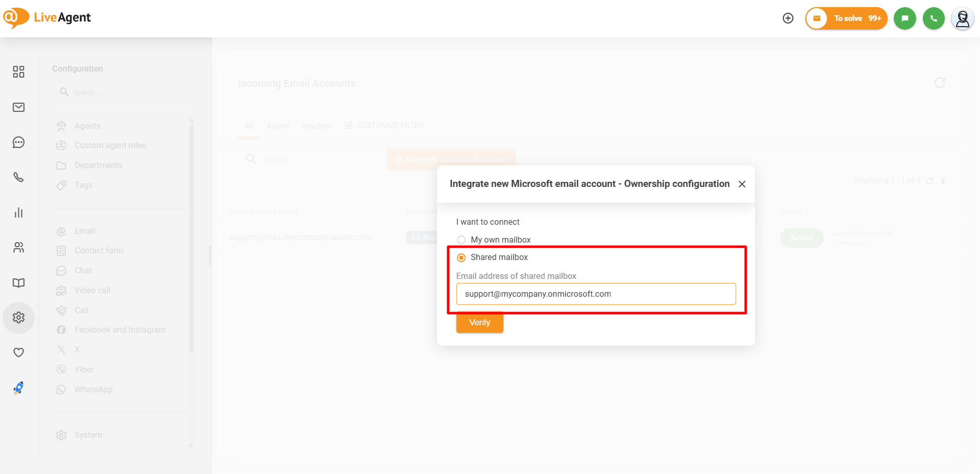The height and width of the screenshot is (474, 980).
Task: Open Knowledge base book icon
Action: click(x=18, y=283)
